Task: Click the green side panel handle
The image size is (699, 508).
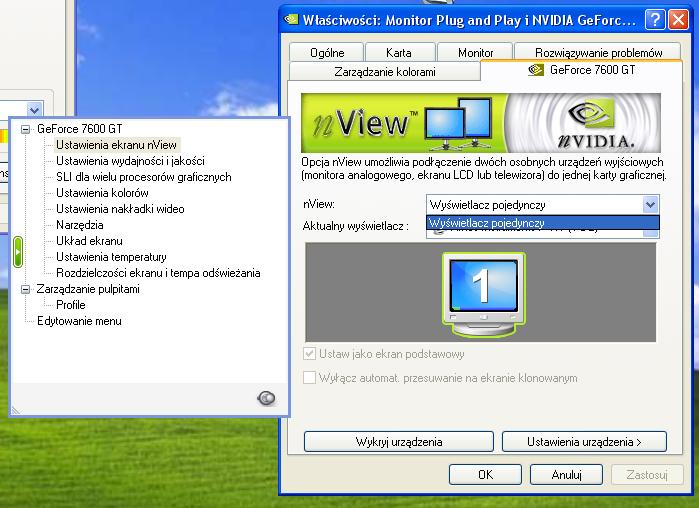Action: pos(18,252)
